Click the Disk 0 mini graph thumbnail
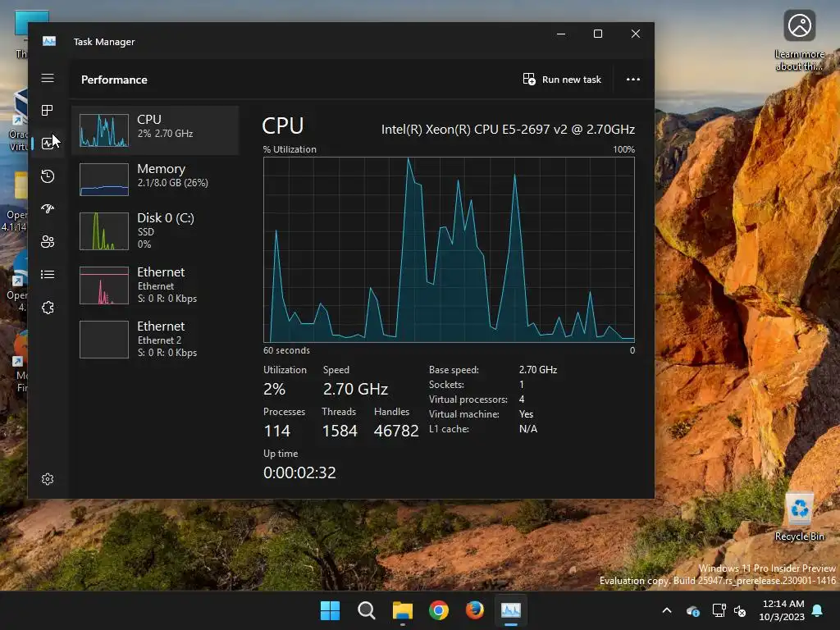Viewport: 840px width, 630px height. point(104,231)
